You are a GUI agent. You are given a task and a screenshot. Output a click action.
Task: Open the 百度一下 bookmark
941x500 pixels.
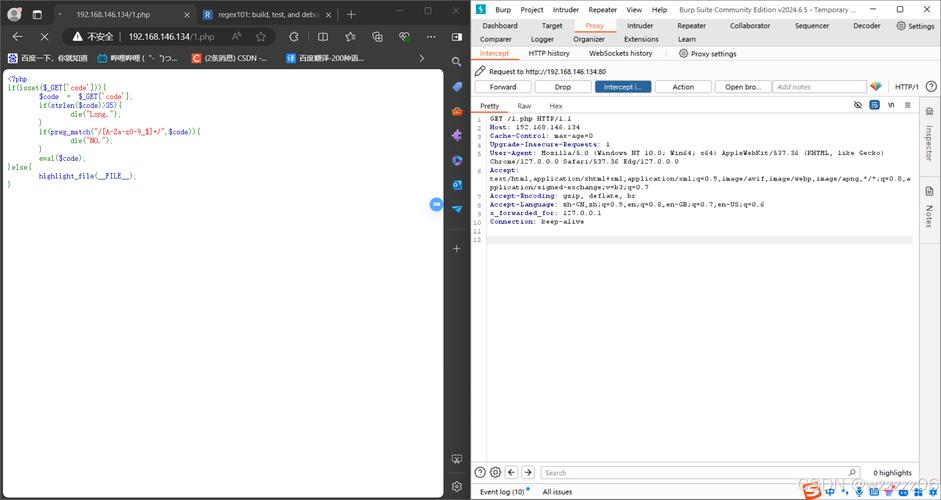(47, 58)
